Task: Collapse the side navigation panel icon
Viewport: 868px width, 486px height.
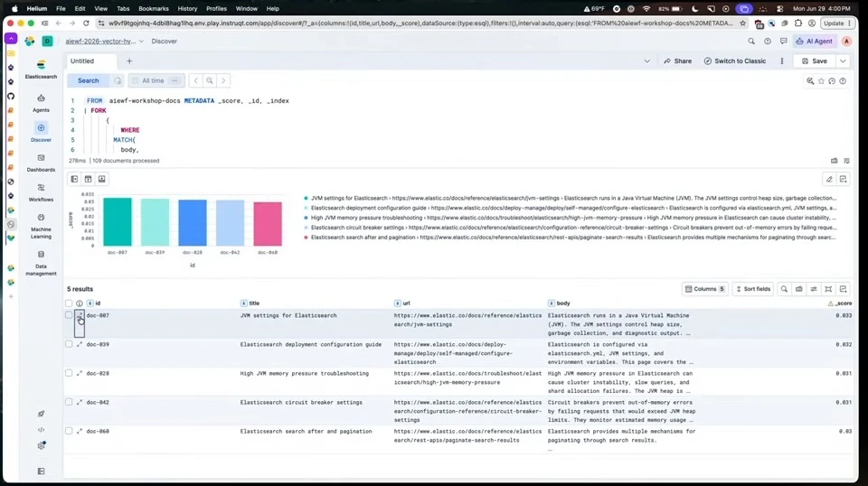Action: [41, 471]
